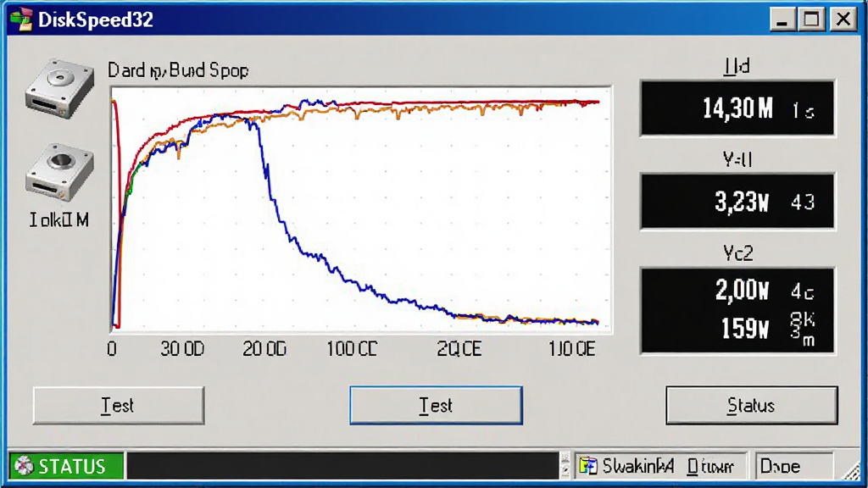This screenshot has width=868, height=488.
Task: Click the upper hard drive icon
Action: pyautogui.click(x=60, y=88)
